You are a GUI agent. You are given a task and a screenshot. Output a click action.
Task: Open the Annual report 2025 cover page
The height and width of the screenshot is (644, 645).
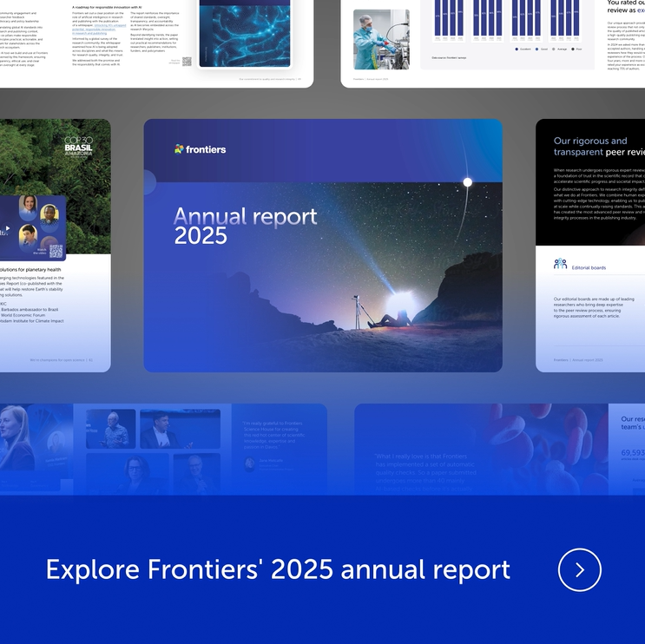(323, 246)
